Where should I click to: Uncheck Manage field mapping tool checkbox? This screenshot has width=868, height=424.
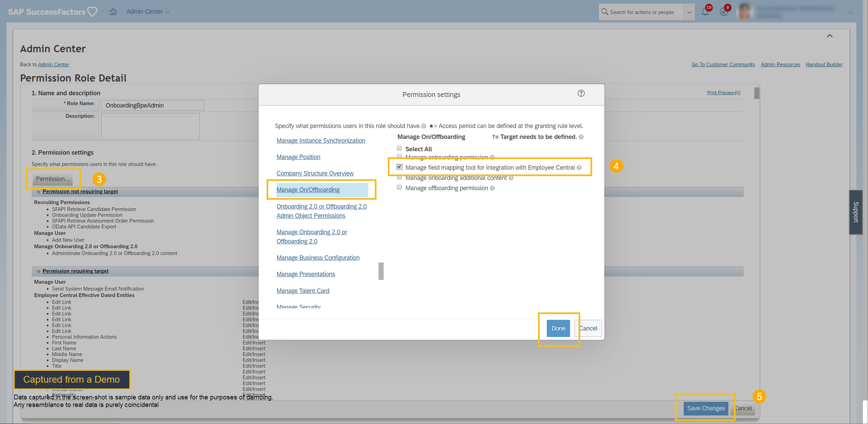click(399, 167)
